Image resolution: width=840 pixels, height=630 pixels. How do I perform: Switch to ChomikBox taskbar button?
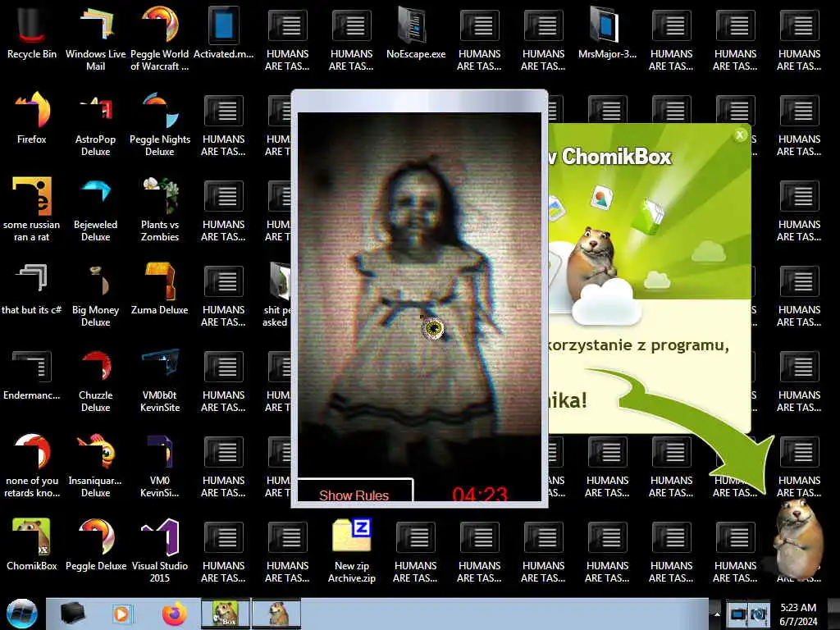tap(226, 614)
